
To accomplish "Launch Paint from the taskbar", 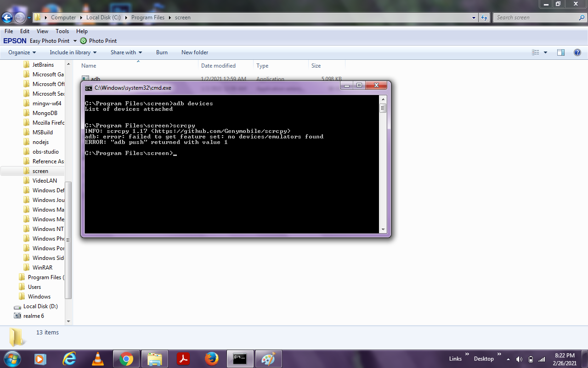I will point(268,359).
